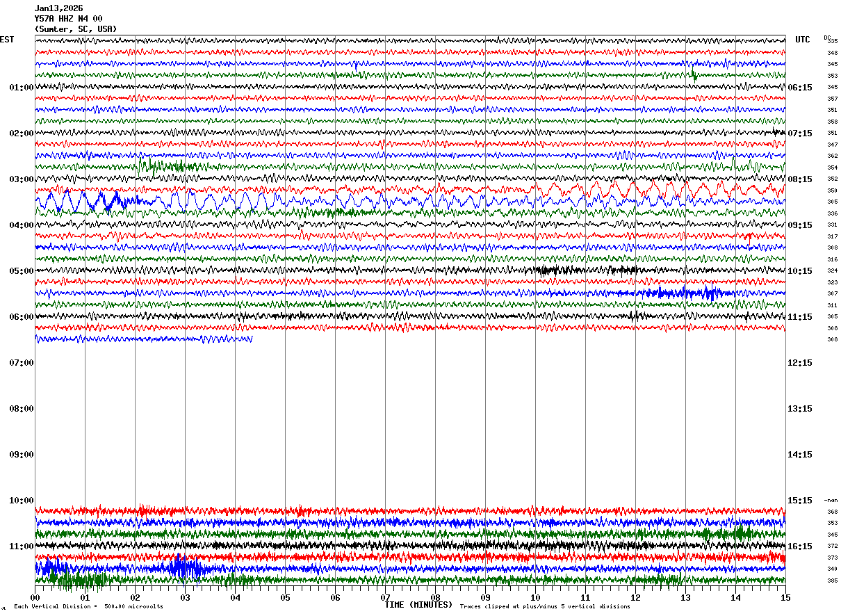This screenshot has height=616, width=841.
Task: Click the '07:00' EST time label
Action: coord(22,363)
